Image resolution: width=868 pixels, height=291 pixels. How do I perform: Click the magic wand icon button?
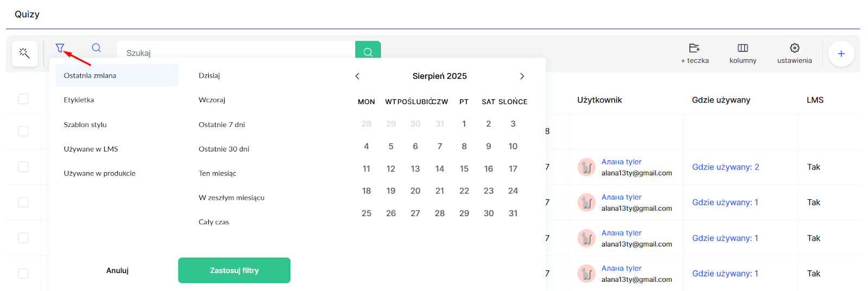click(x=24, y=53)
